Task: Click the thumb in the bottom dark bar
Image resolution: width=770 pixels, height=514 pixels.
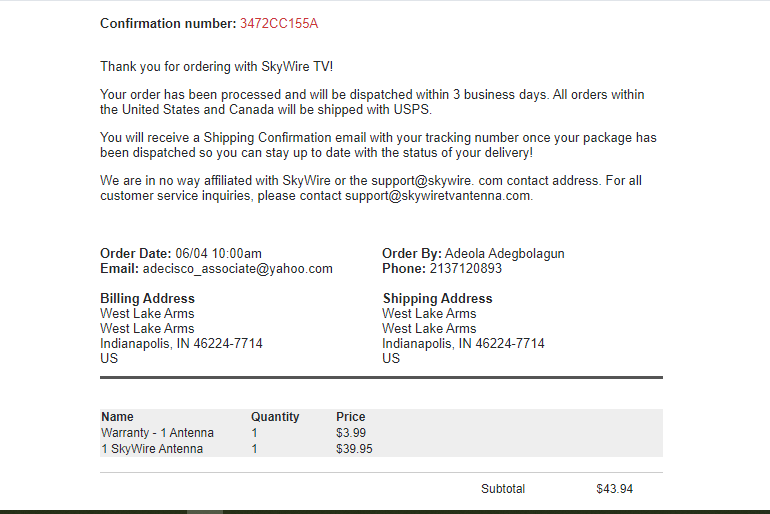Action: click(x=205, y=512)
